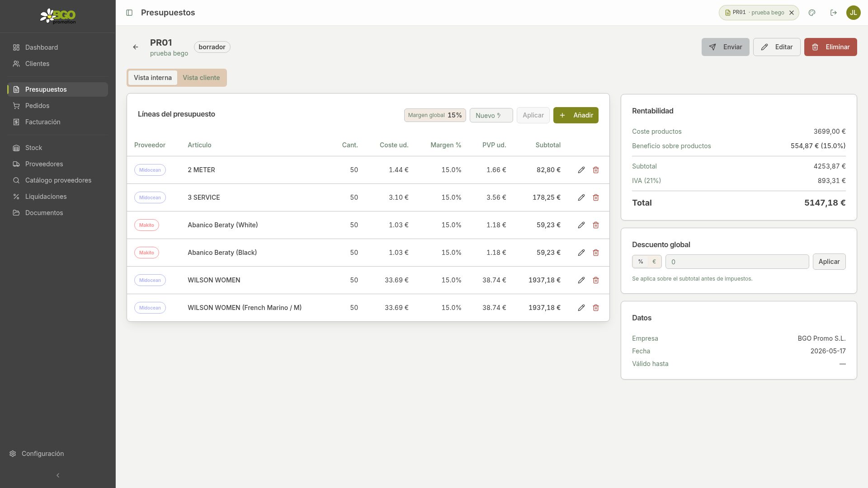This screenshot has height=488, width=868.
Task: Click Añadir to add a line
Action: coord(576,115)
